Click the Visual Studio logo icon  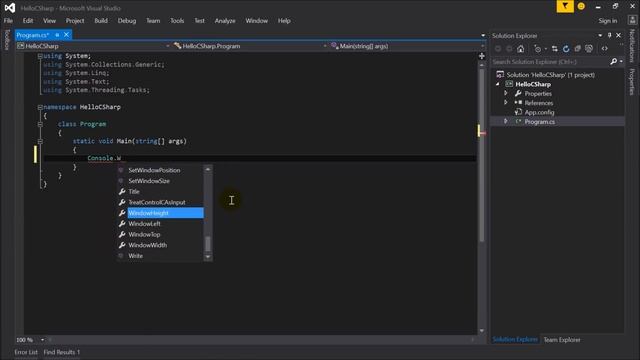[x=10, y=8]
